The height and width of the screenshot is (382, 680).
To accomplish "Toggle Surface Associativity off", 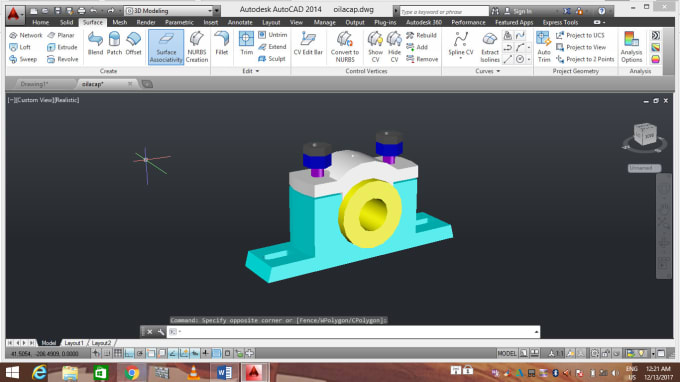I will coord(166,47).
